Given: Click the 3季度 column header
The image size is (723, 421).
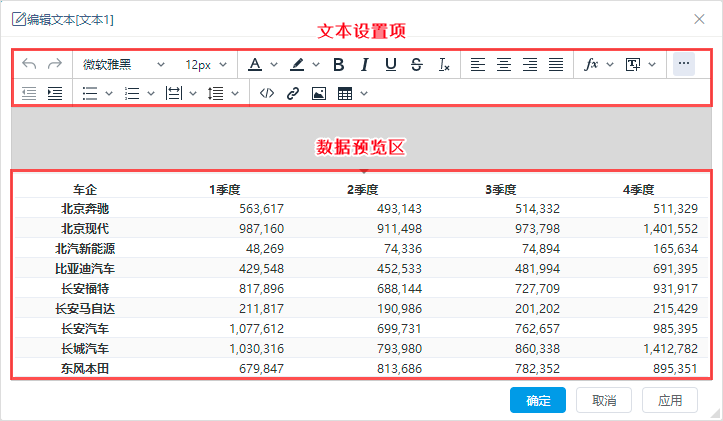Looking at the screenshot, I should (x=500, y=190).
